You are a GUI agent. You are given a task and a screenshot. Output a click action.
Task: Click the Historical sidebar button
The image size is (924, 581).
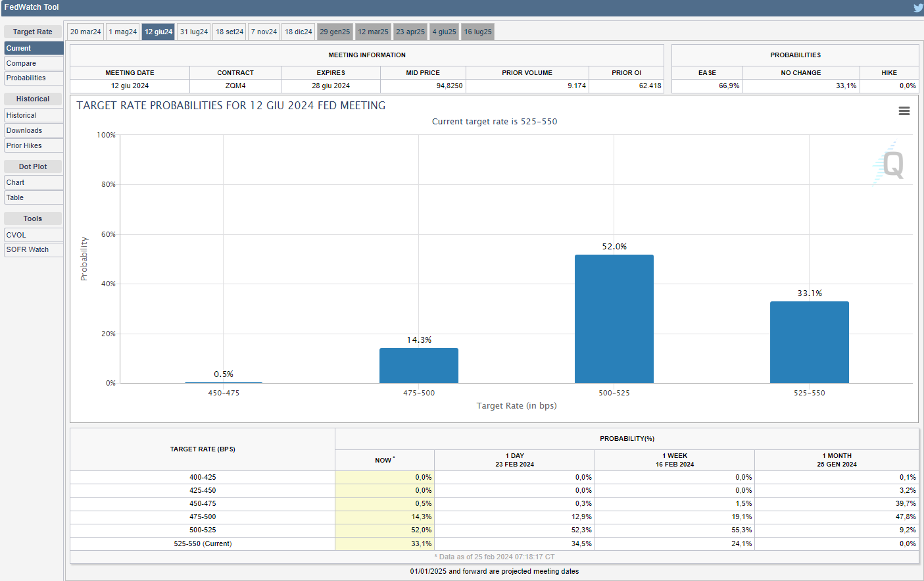click(x=34, y=116)
